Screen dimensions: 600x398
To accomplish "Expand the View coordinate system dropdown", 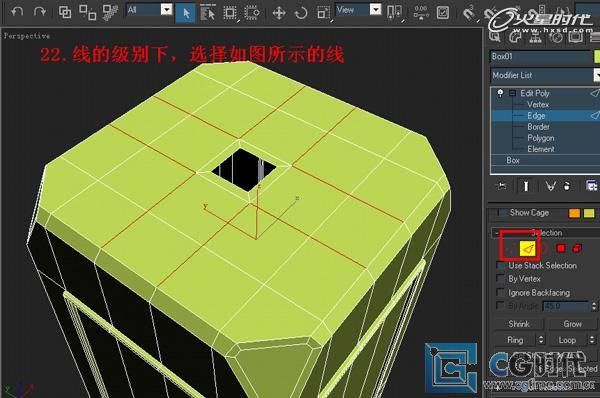I will coord(359,10).
